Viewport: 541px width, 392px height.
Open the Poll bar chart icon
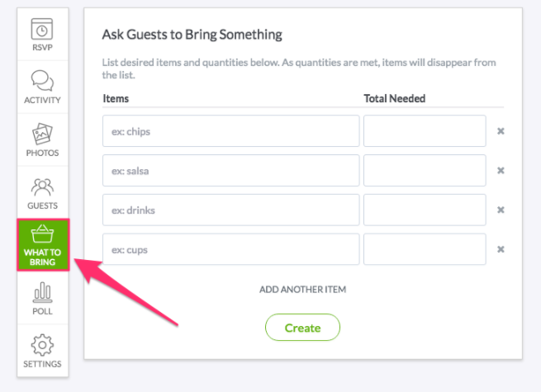[x=43, y=292]
